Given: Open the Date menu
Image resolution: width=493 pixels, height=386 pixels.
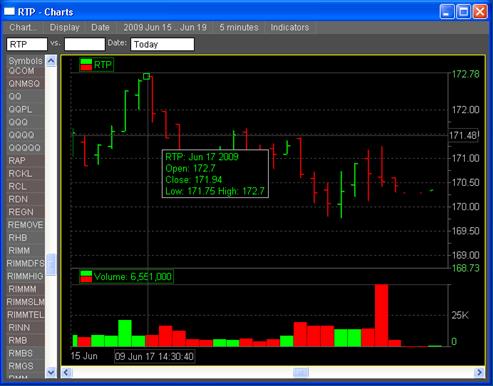Looking at the screenshot, I should pos(100,27).
